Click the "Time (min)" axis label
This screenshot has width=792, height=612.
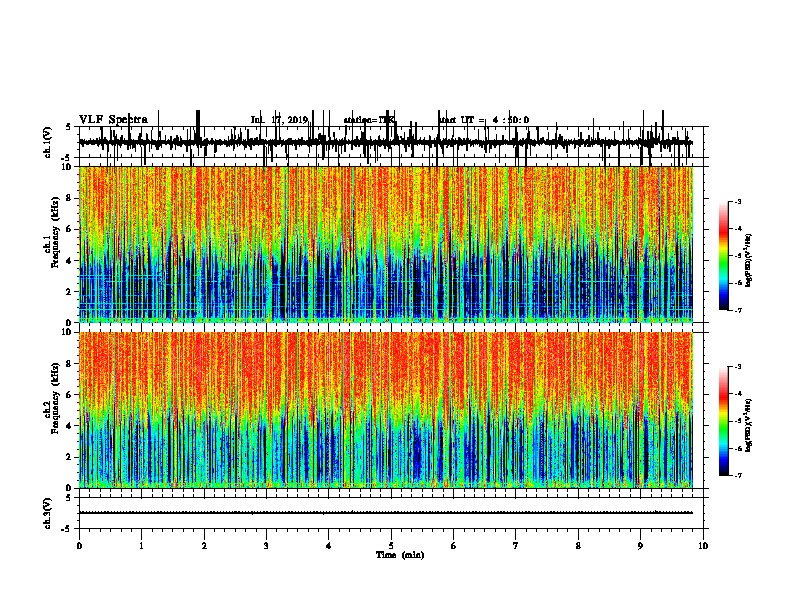[400, 555]
